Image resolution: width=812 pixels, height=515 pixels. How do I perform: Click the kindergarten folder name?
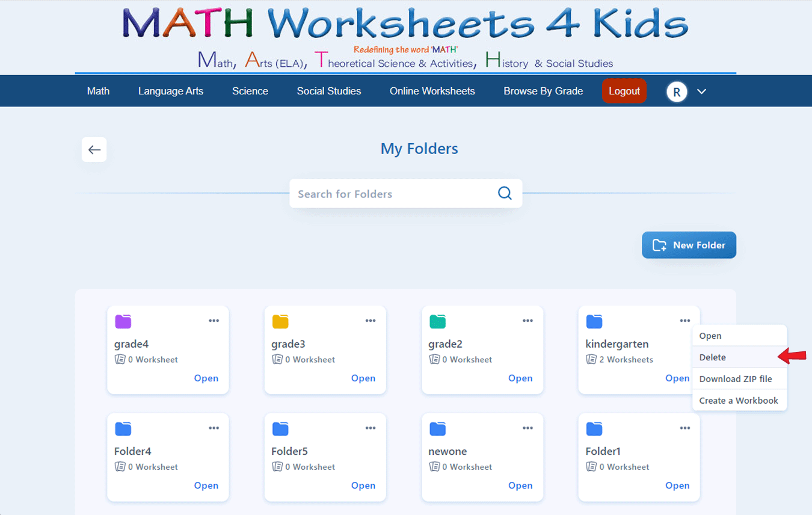coord(617,344)
